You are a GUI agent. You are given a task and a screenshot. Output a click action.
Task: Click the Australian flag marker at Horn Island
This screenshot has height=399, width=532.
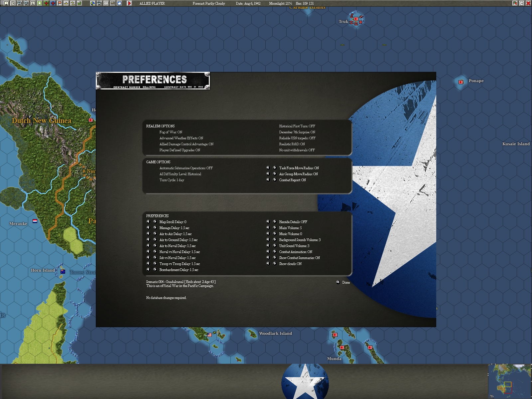(x=63, y=272)
